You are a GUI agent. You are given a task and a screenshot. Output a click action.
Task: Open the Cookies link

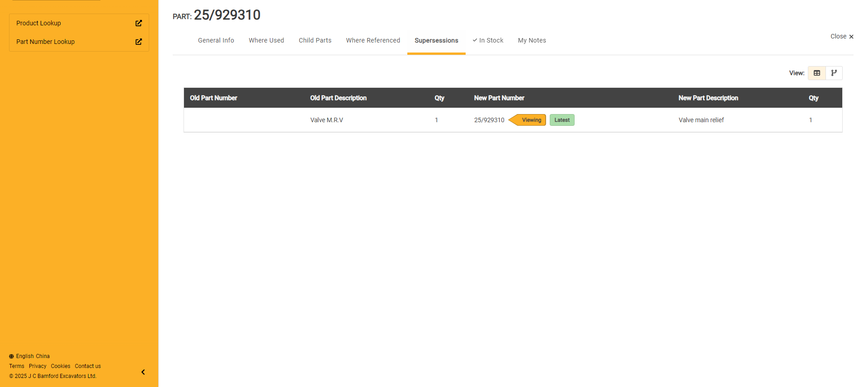61,366
